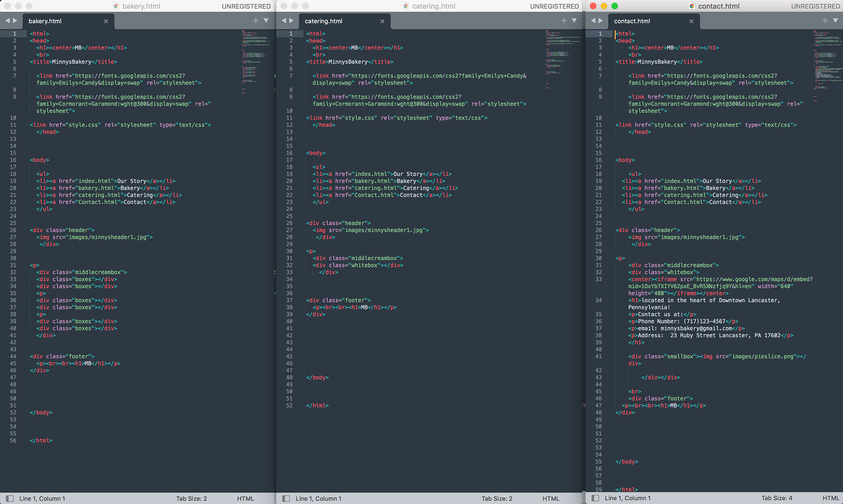843x504 pixels.
Task: Close the contact.html window with red button
Action: point(593,6)
